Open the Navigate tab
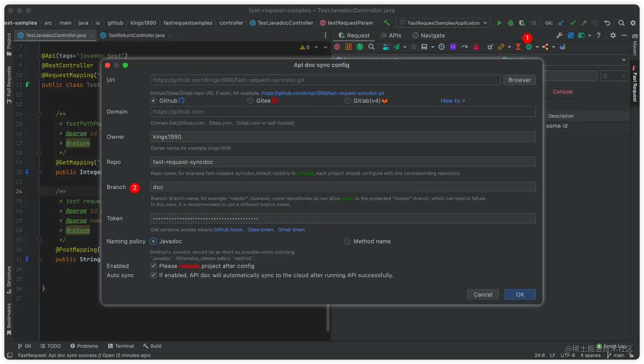 [x=428, y=35]
